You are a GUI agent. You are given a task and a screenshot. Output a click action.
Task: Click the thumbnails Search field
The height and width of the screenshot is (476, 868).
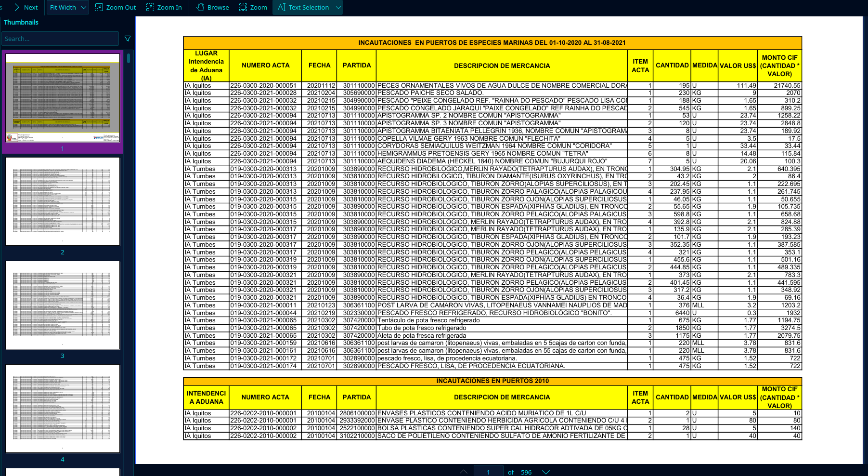pyautogui.click(x=59, y=39)
